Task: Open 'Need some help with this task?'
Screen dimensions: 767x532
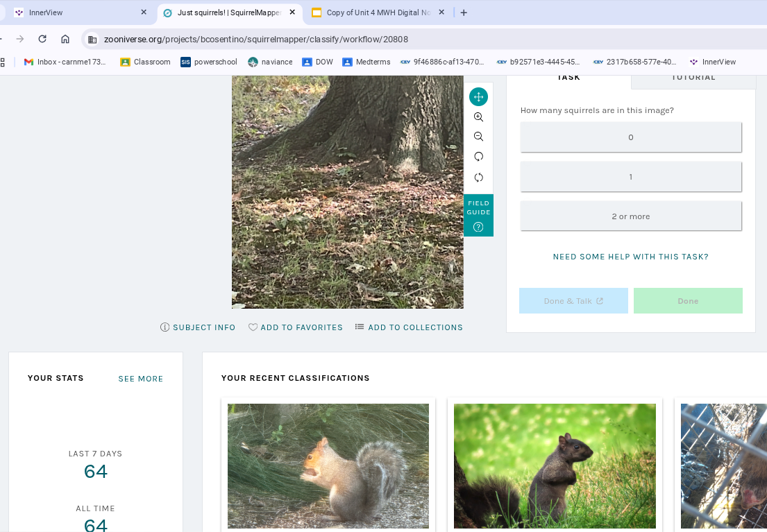Action: [x=630, y=257]
